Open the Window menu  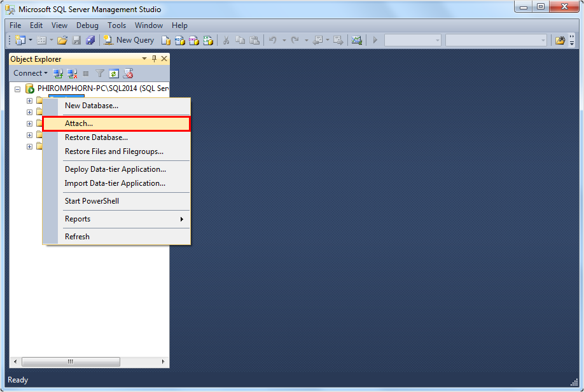pos(149,25)
